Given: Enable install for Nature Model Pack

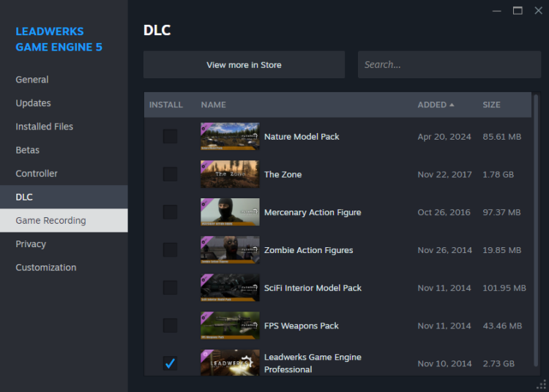Looking at the screenshot, I should tap(170, 137).
